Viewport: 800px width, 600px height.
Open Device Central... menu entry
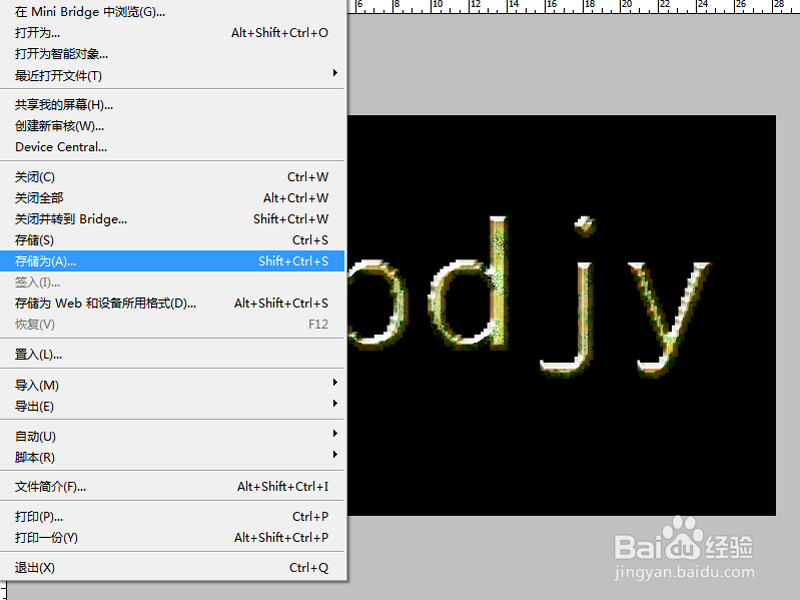click(x=172, y=147)
